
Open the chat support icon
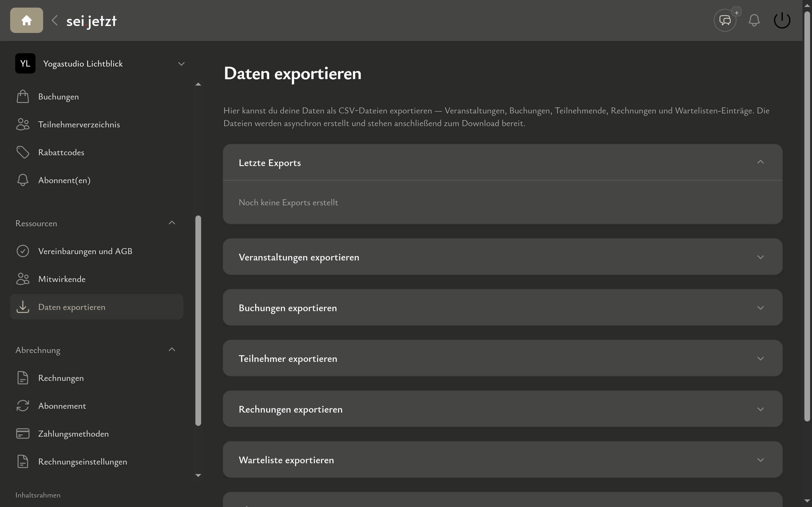click(x=725, y=20)
